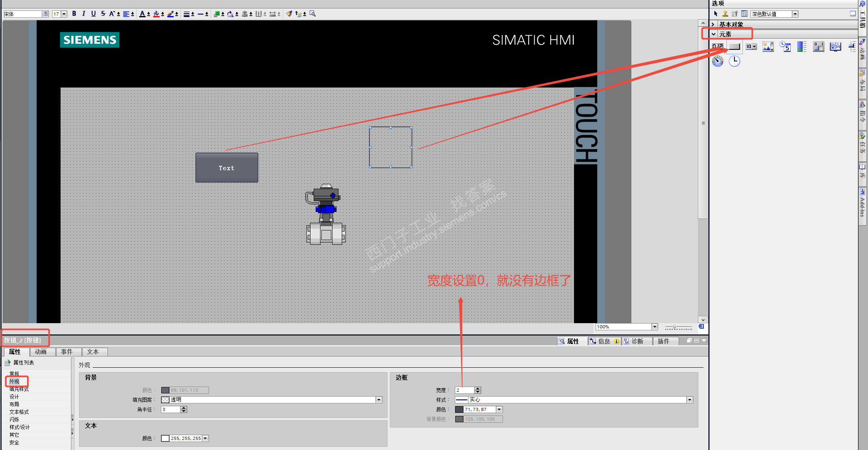Click the border 宽度 input field
The image size is (868, 450).
click(x=464, y=390)
